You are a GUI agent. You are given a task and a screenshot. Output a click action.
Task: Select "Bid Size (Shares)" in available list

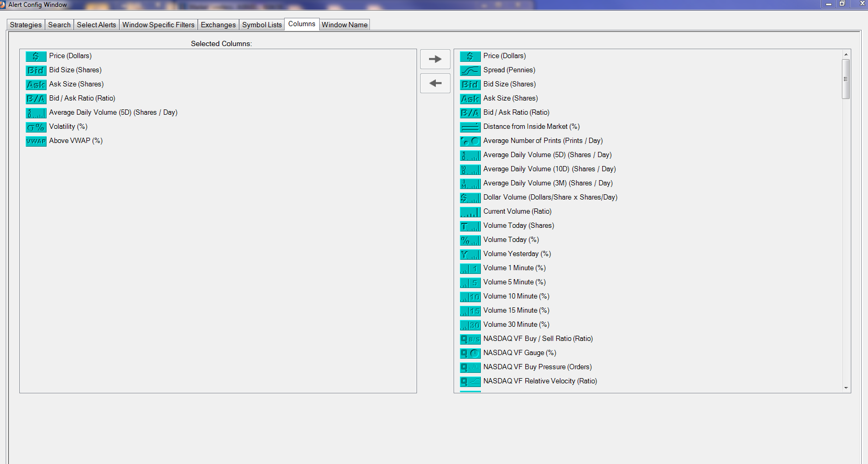pyautogui.click(x=510, y=84)
